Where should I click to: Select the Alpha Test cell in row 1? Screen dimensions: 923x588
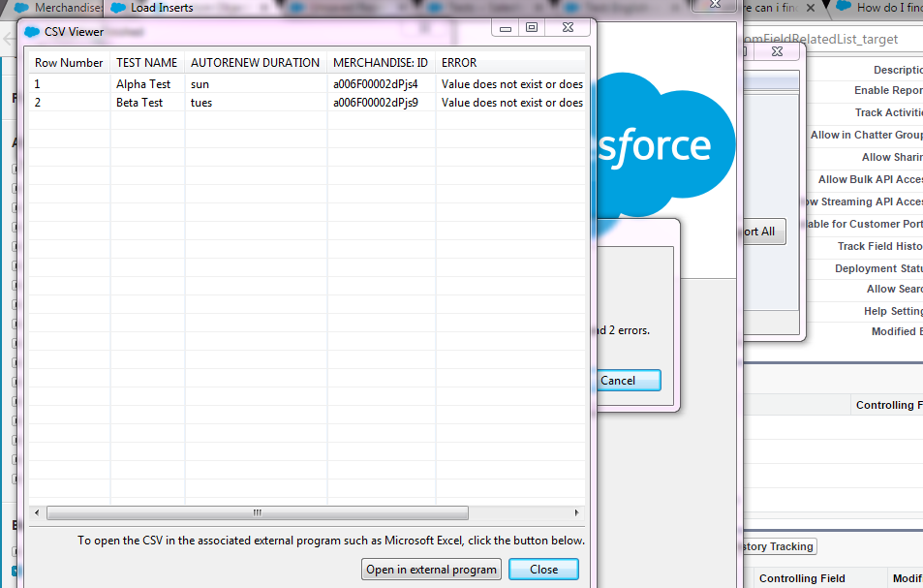click(143, 84)
